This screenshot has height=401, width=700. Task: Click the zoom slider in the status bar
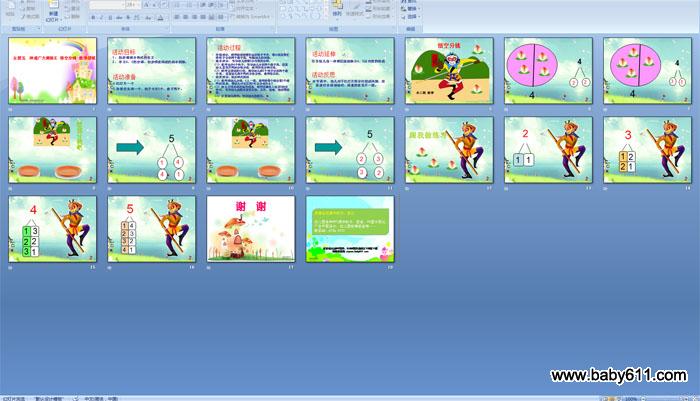(x=664, y=399)
